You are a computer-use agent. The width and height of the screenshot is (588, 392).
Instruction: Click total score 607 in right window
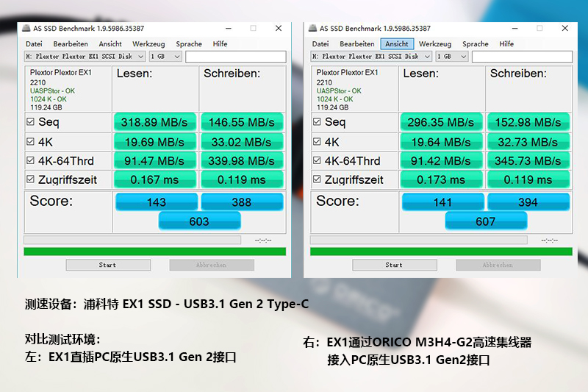pyautogui.click(x=486, y=221)
